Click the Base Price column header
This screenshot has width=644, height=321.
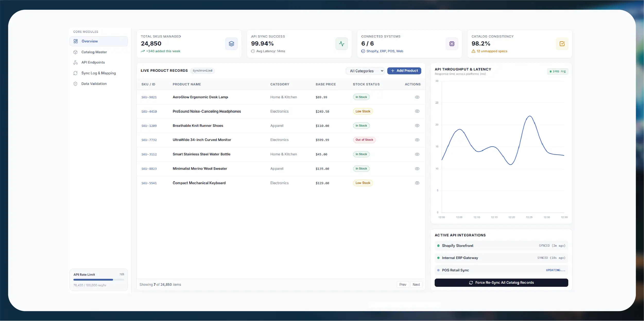point(326,84)
